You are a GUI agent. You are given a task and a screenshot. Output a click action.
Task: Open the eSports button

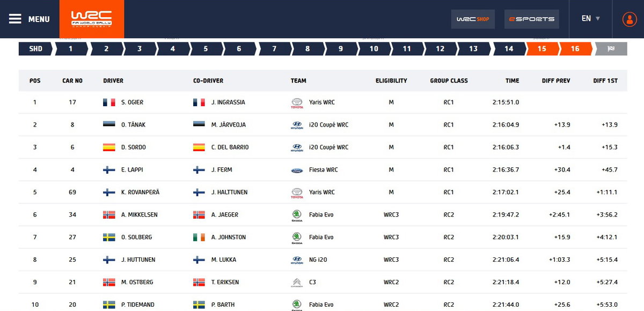[x=532, y=19]
